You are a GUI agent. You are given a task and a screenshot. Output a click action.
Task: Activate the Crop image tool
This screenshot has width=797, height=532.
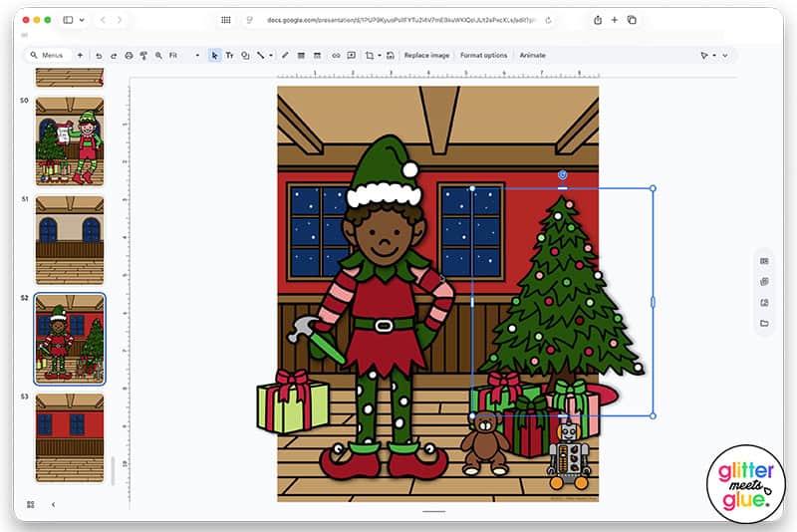[370, 56]
